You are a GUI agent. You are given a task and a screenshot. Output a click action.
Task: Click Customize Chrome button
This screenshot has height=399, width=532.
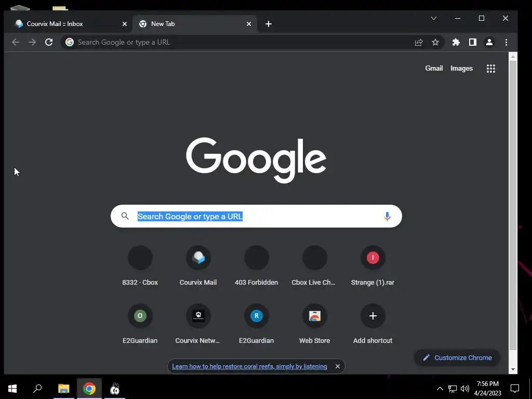pyautogui.click(x=457, y=357)
